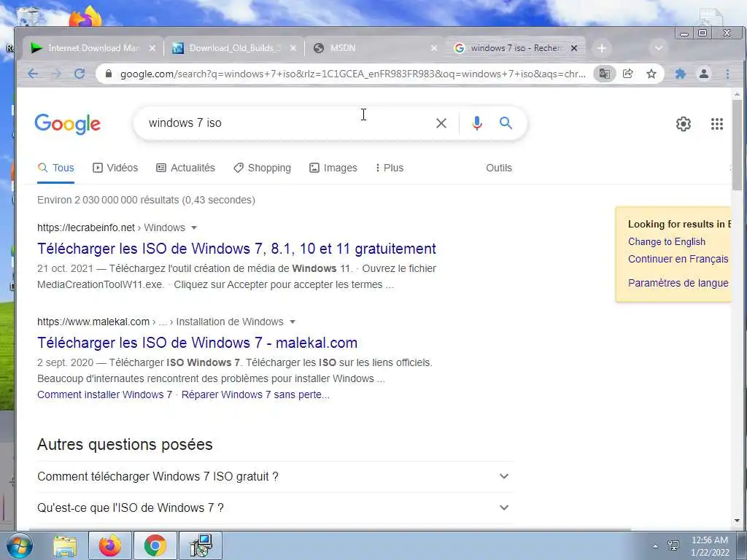
Task: Open File Explorer from the taskbar
Action: 65,545
